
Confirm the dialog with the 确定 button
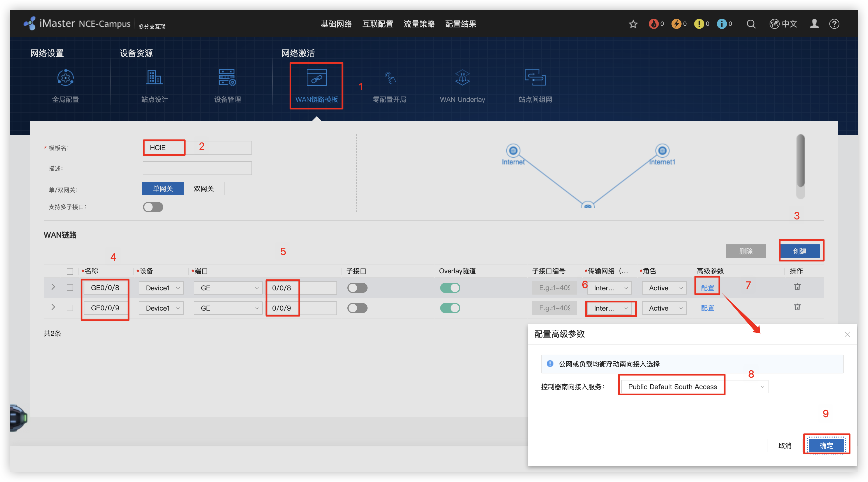click(826, 445)
